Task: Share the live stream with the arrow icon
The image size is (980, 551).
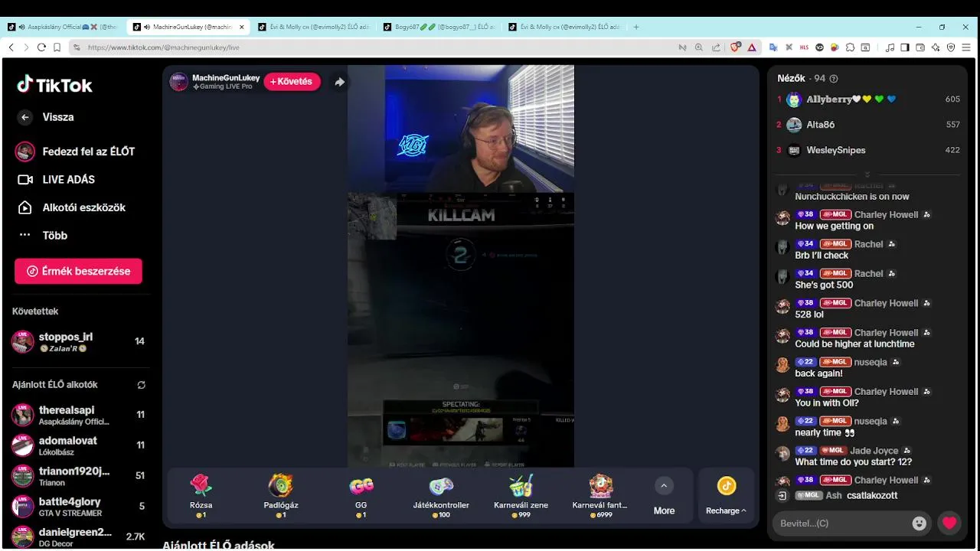Action: (339, 82)
